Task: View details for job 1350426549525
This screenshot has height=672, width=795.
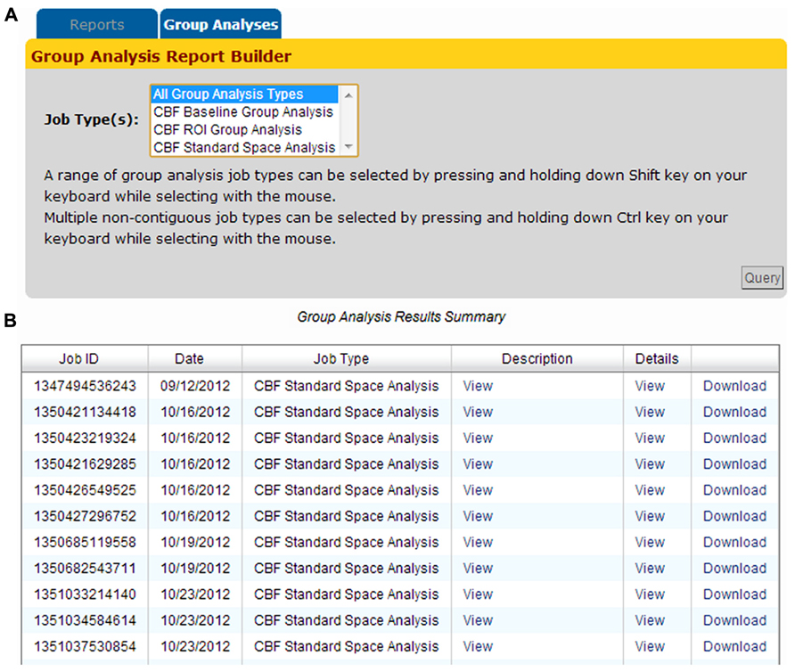Action: tap(650, 490)
